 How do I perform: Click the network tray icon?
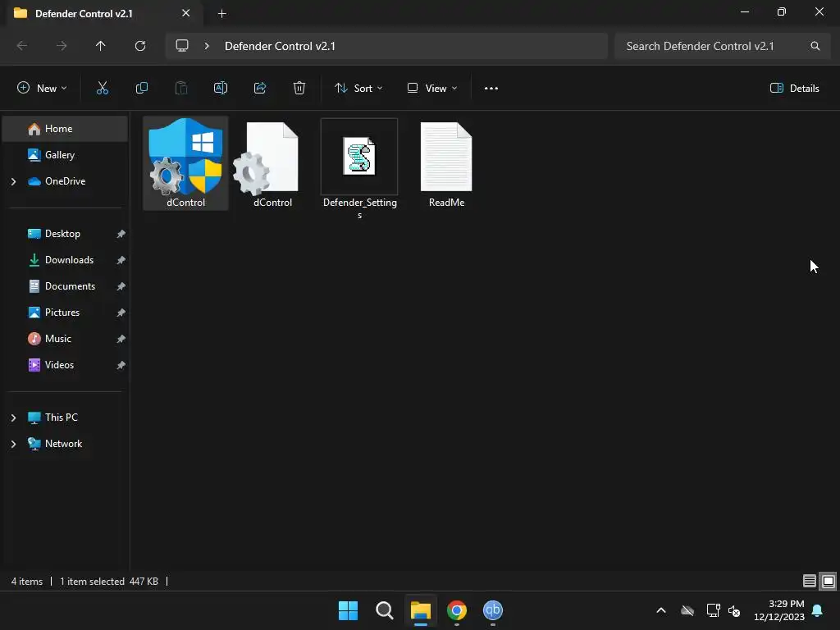pyautogui.click(x=713, y=610)
